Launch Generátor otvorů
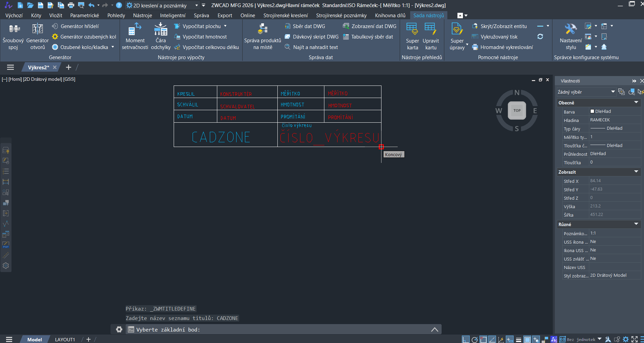The width and height of the screenshot is (644, 343). point(37,36)
